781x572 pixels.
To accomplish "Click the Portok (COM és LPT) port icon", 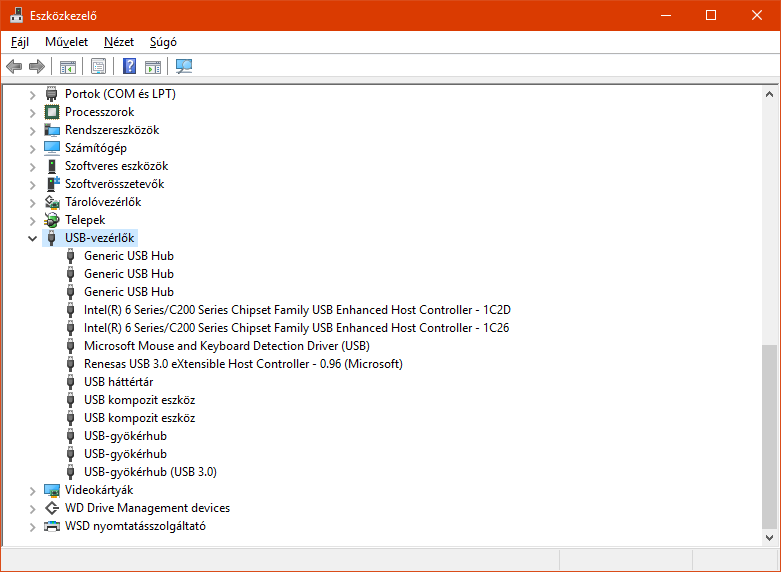I will tap(51, 94).
